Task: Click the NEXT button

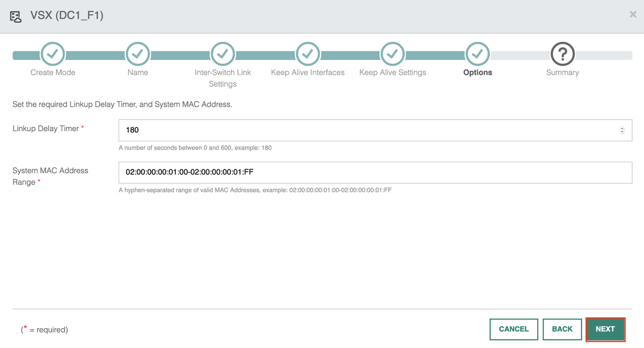Action: (605, 329)
